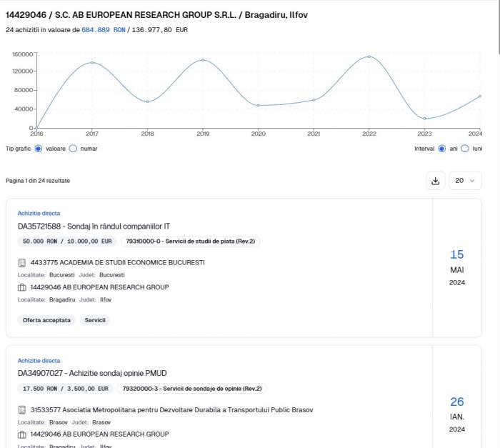Open the 684.889 RON total value link
The width and height of the screenshot is (500, 448).
[104, 30]
